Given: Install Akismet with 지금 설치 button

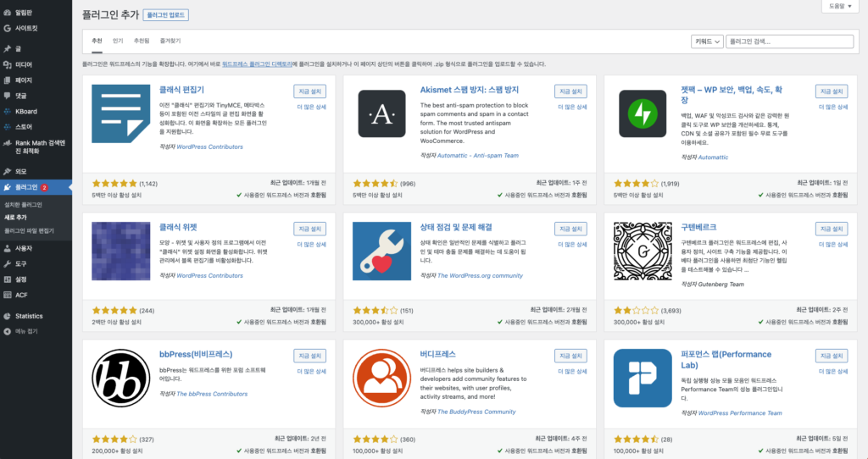Looking at the screenshot, I should coord(570,91).
